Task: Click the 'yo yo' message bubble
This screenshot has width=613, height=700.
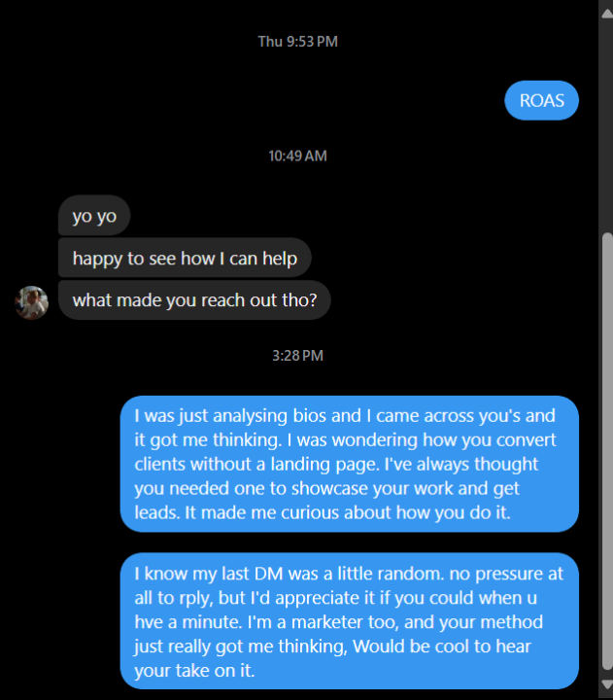Action: click(x=94, y=216)
